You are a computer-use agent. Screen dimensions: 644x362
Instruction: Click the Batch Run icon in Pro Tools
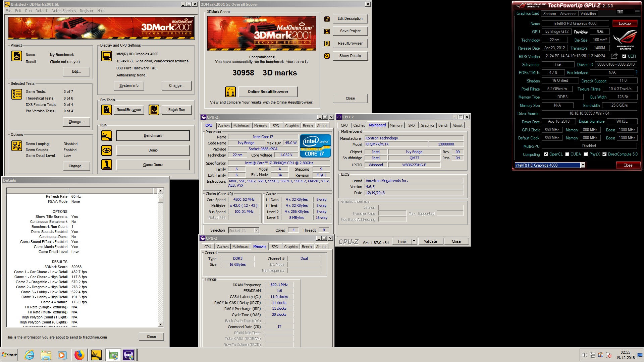(154, 110)
